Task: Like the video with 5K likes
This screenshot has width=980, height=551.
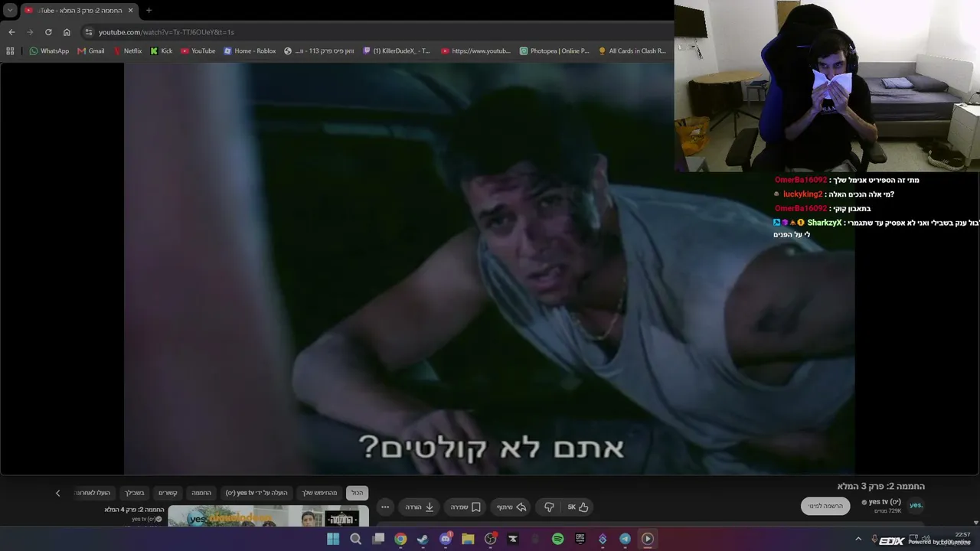Action: 578,507
